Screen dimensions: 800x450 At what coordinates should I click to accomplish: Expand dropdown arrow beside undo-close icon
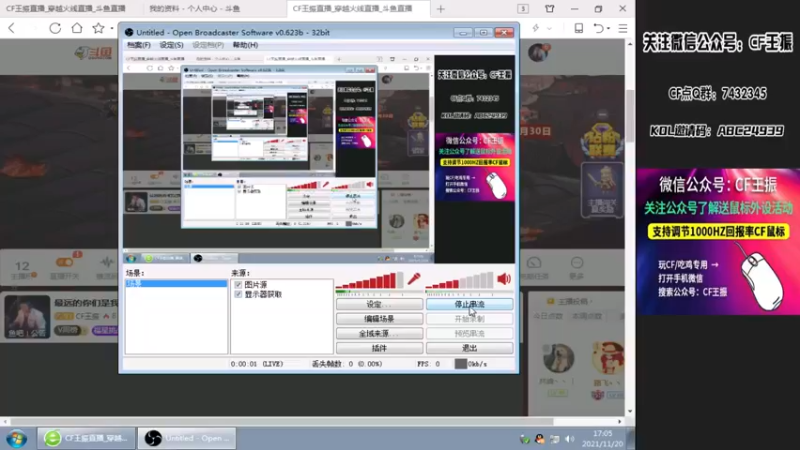pos(609,29)
